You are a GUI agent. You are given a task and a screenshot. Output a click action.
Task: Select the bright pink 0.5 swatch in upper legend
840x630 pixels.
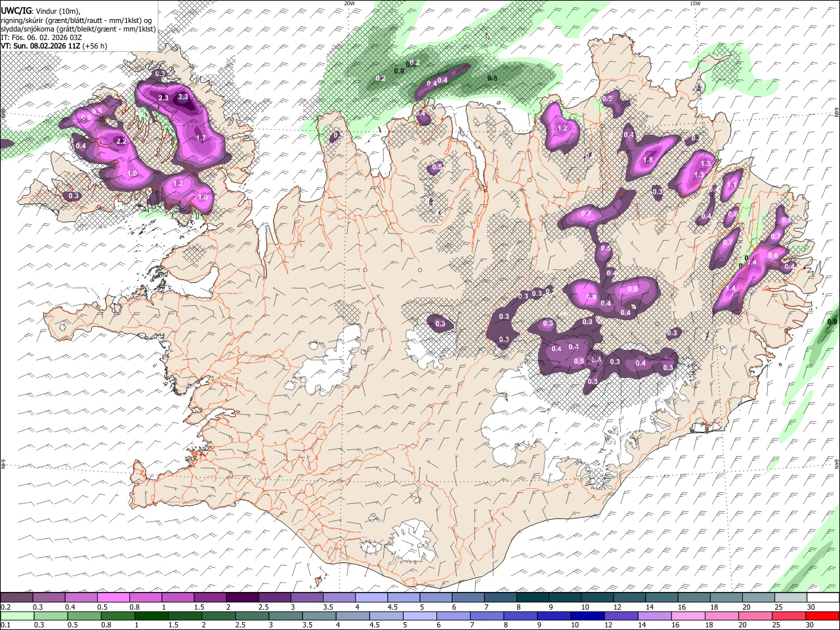(114, 598)
